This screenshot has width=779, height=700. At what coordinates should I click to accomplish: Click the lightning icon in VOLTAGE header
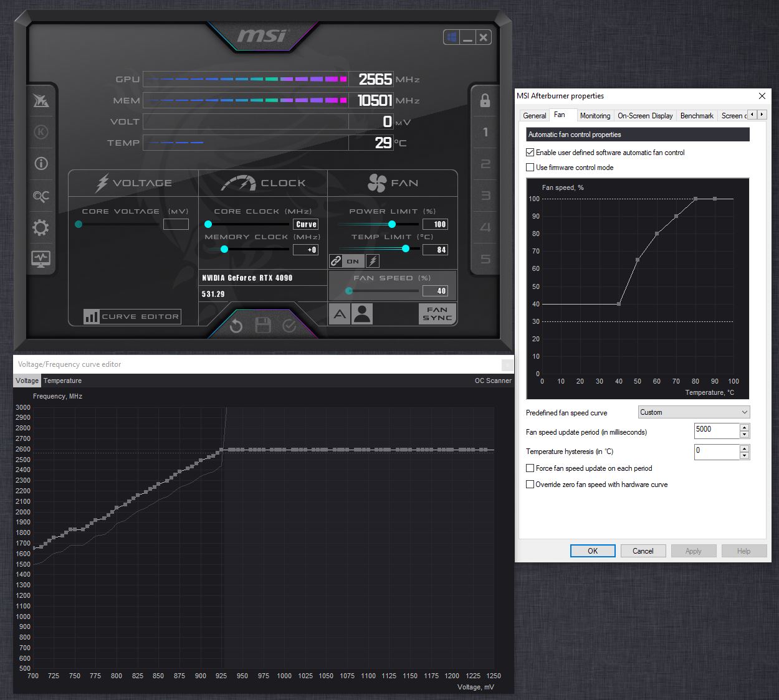coord(102,183)
